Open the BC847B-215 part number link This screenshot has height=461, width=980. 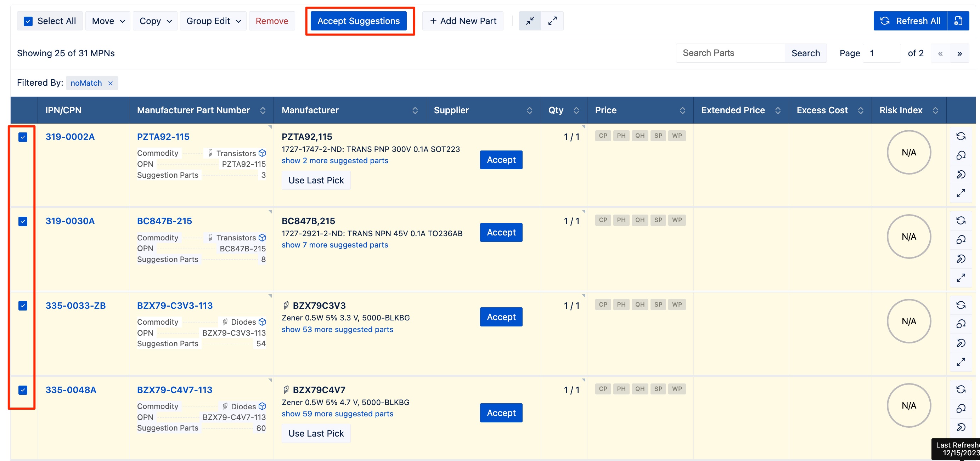[164, 221]
